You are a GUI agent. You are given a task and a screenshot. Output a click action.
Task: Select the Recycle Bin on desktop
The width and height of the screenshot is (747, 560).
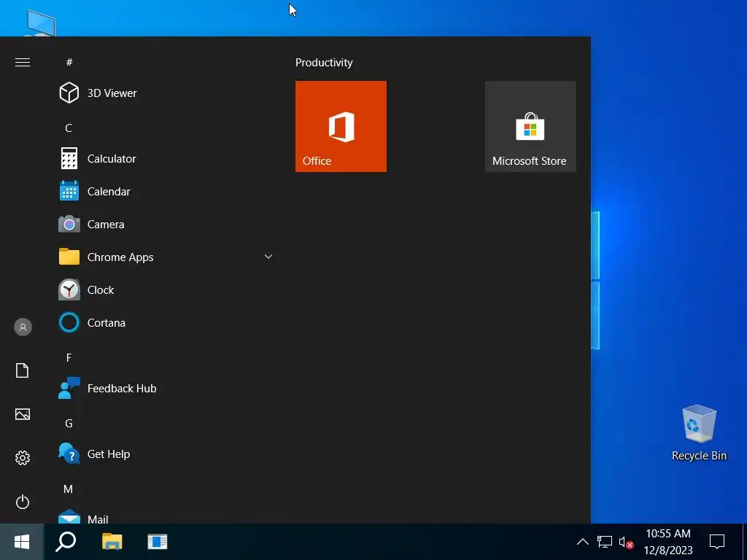point(699,433)
